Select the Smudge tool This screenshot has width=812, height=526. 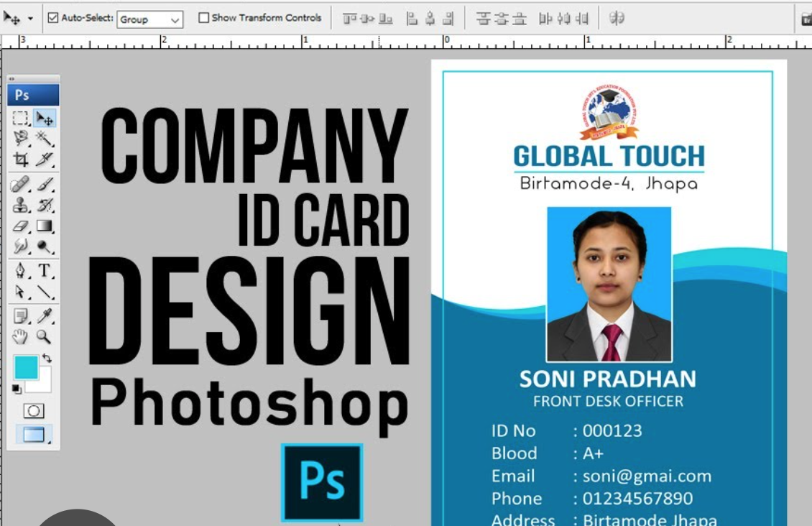point(21,246)
